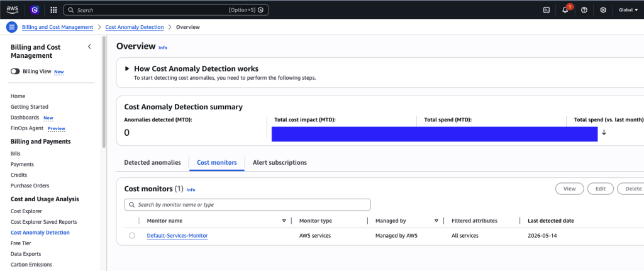
Task: Open the AWS console home logo
Action: point(12,10)
